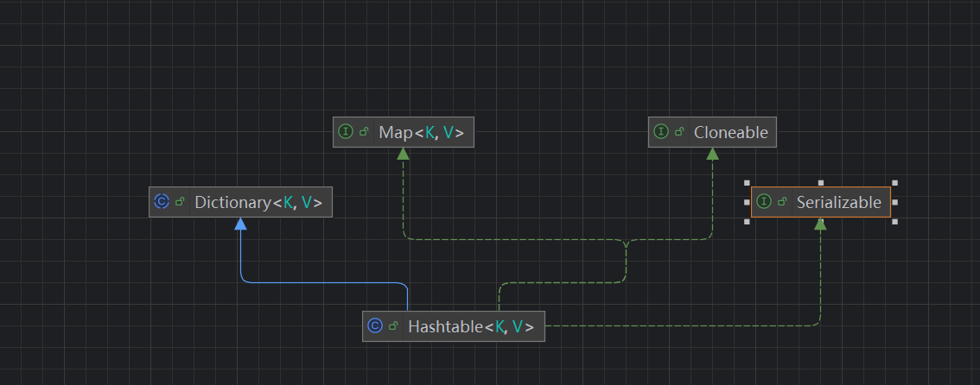Click the interface icon on Cloneable node

(662, 132)
